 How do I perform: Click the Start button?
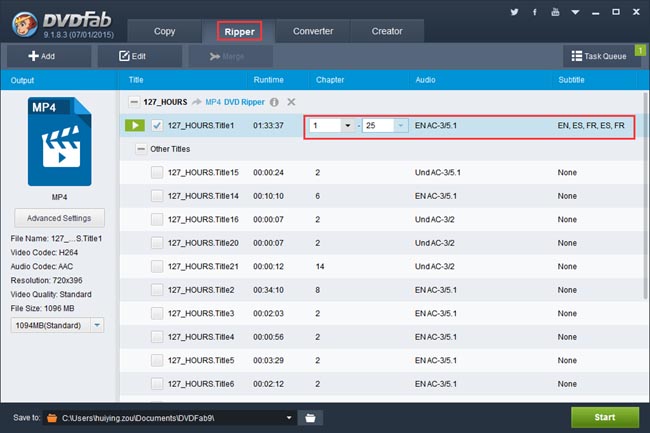[x=605, y=417]
